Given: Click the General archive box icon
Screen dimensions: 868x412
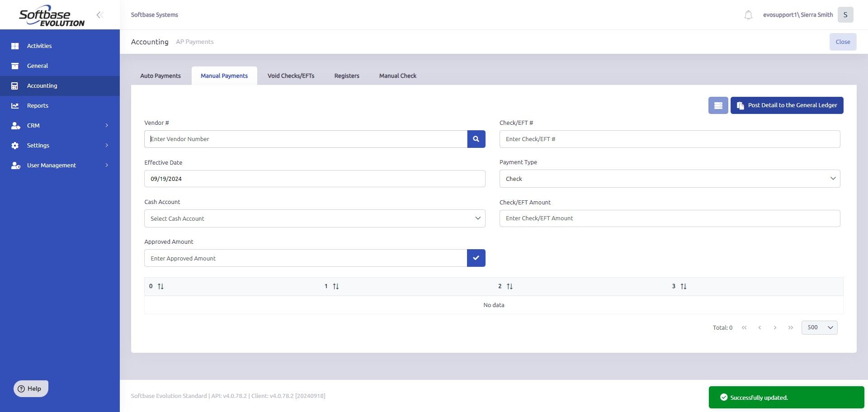Looking at the screenshot, I should coord(15,66).
